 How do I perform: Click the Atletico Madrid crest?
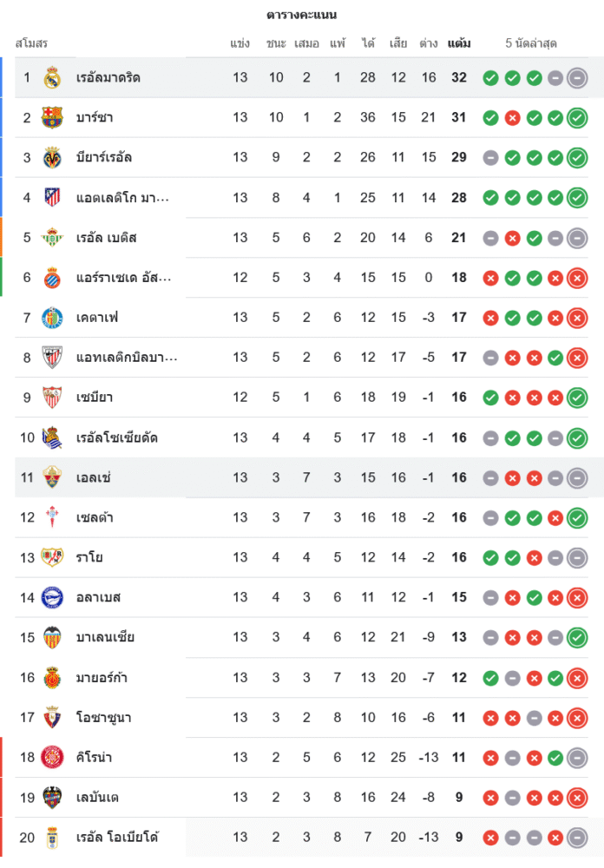click(52, 197)
